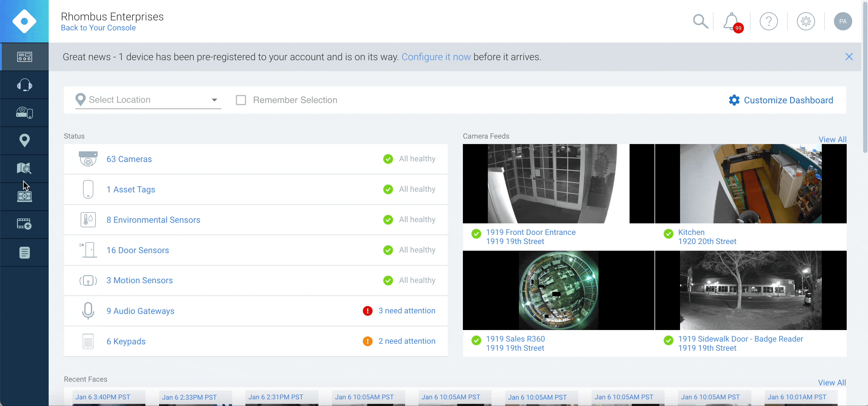Viewport: 868px width, 406px height.
Task: Select the Jan 6 3:40PM PST face
Action: click(109, 398)
